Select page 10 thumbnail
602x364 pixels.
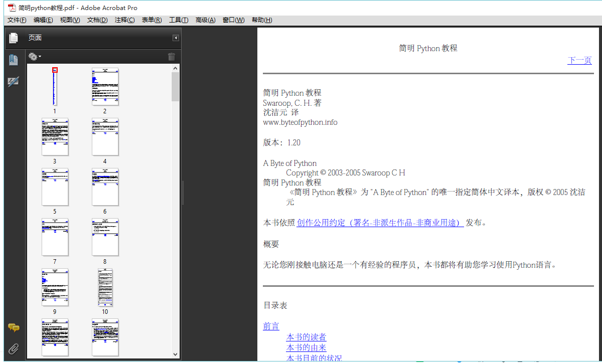105,287
